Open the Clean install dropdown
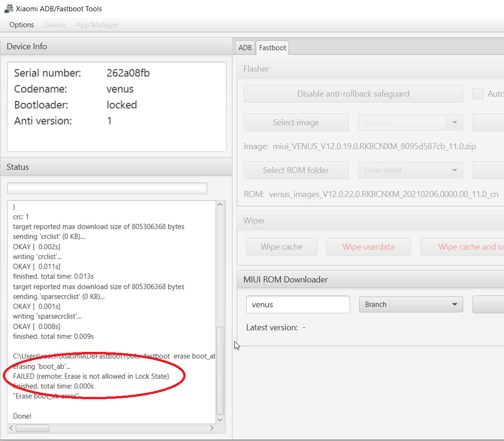The width and height of the screenshot is (504, 441). click(x=410, y=170)
